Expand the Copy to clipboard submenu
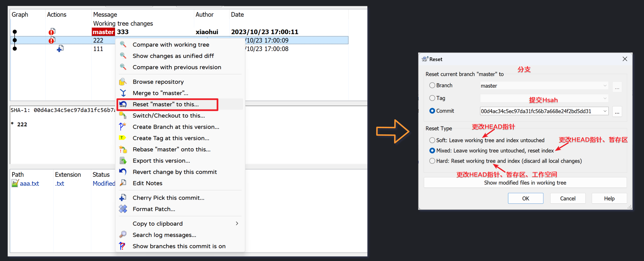The image size is (644, 261). coord(237,224)
